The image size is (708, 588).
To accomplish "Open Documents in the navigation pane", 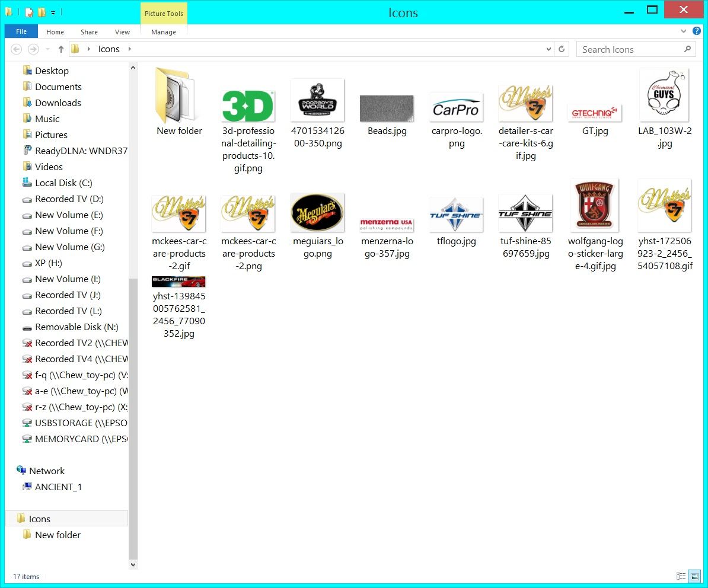I will coord(58,87).
